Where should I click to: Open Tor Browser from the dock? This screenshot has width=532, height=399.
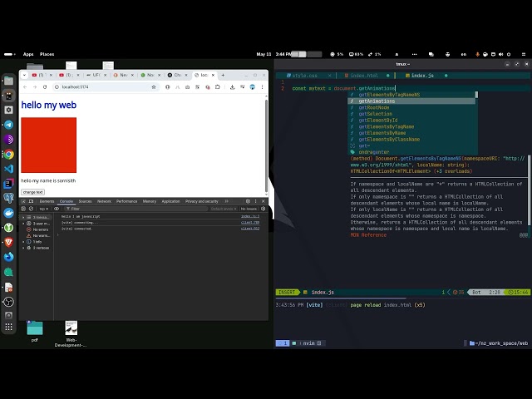(9, 140)
